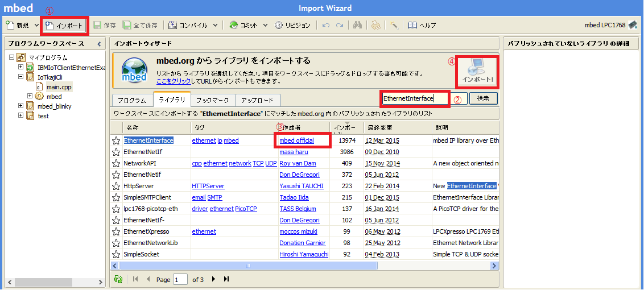
Task: Switch to the プログラム tab
Action: pos(132,100)
